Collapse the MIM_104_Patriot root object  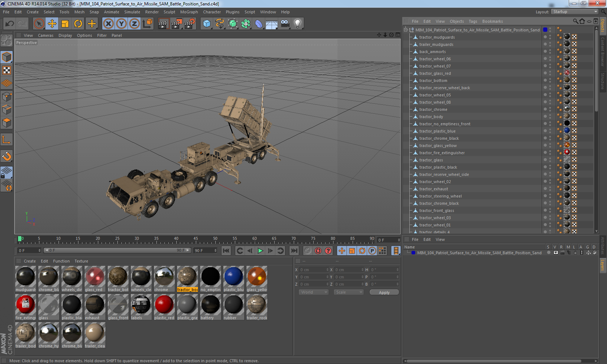click(x=406, y=30)
